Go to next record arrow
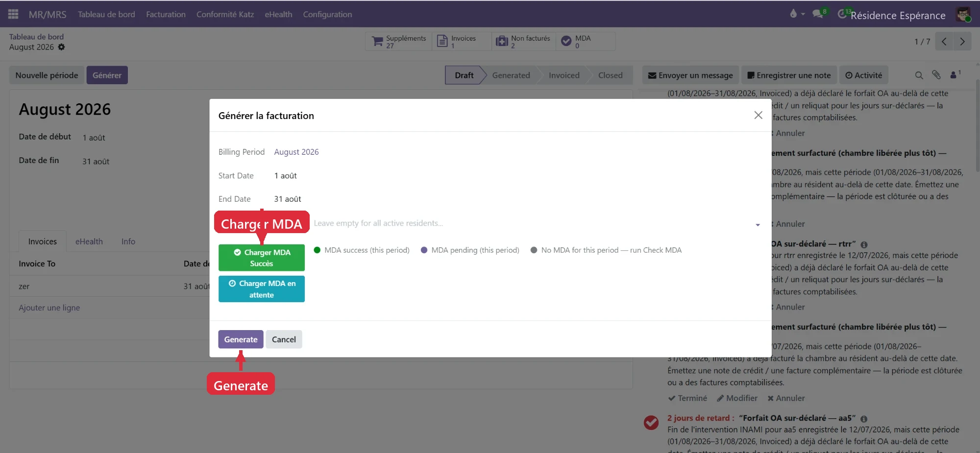Viewport: 980px width, 453px height. (962, 42)
